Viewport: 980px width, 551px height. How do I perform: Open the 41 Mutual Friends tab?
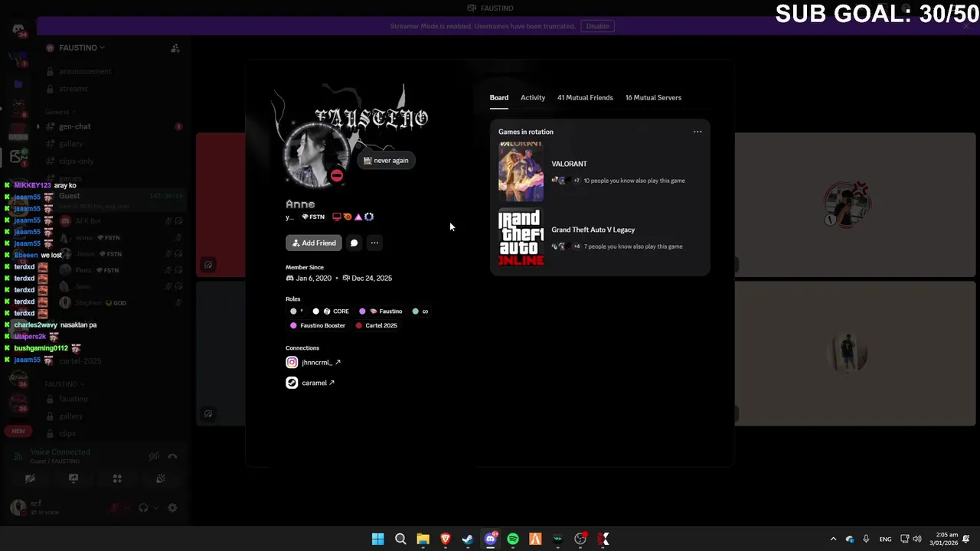point(585,98)
